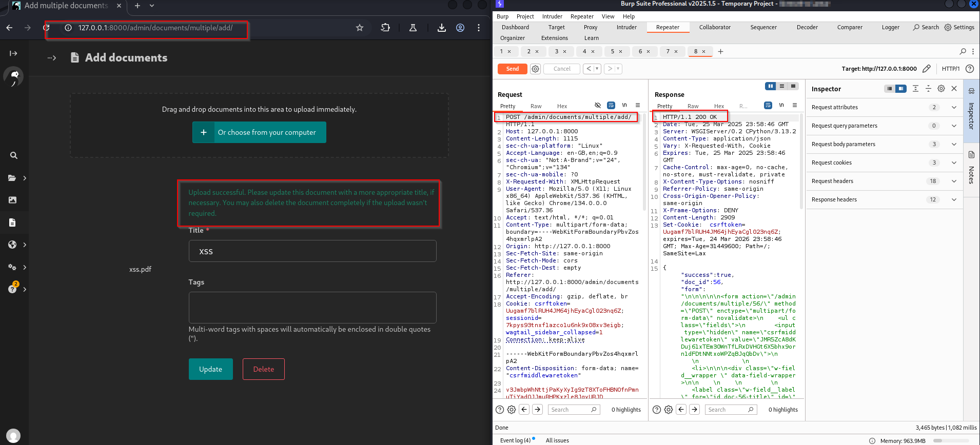Open Chrome extensions puzzle icon
The height and width of the screenshot is (445, 980).
(x=385, y=28)
